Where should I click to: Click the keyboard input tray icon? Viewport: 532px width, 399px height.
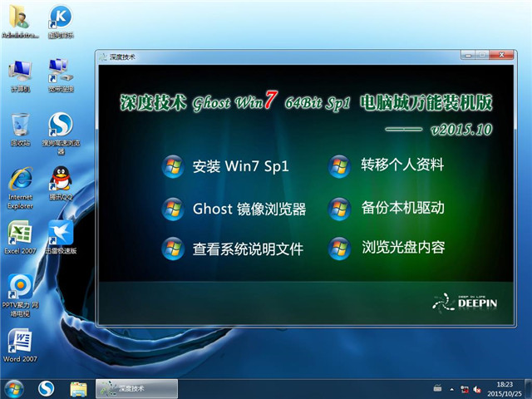438,387
